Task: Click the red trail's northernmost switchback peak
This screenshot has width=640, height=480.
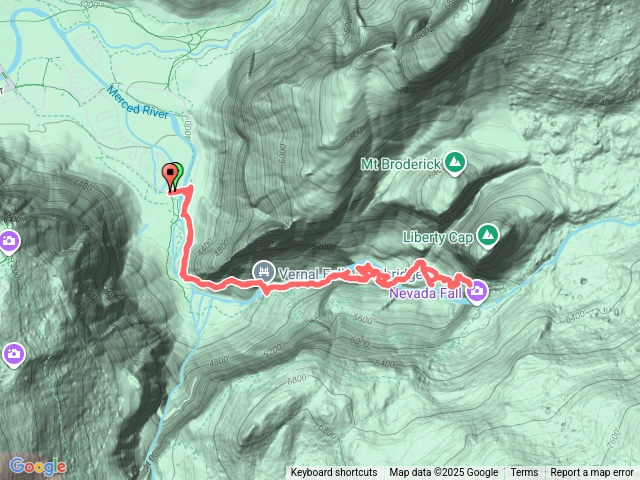Action: click(x=420, y=261)
